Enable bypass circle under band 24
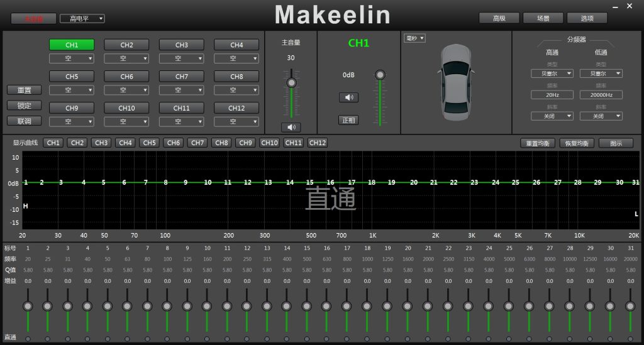644x345 pixels. [x=488, y=339]
